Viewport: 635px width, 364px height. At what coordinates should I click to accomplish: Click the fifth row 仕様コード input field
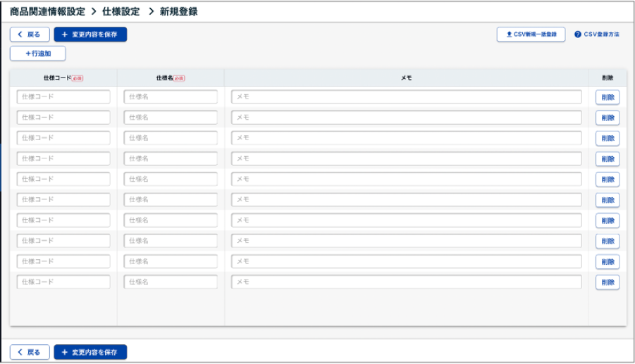tap(63, 180)
